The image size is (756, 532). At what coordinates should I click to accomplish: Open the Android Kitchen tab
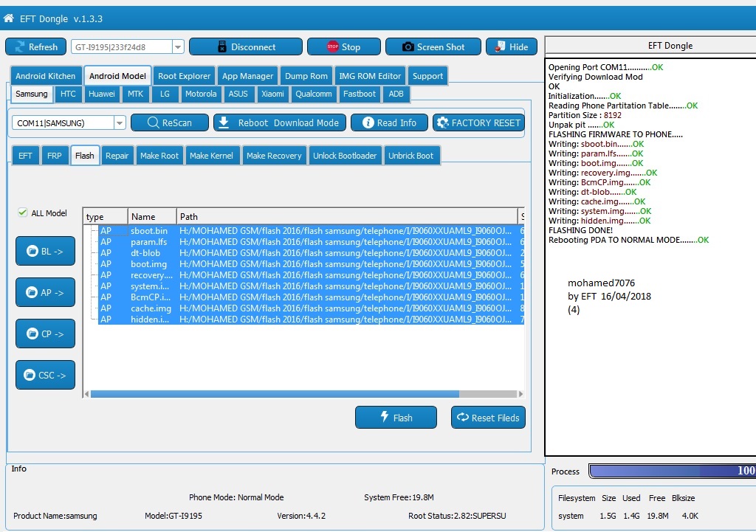[x=45, y=76]
